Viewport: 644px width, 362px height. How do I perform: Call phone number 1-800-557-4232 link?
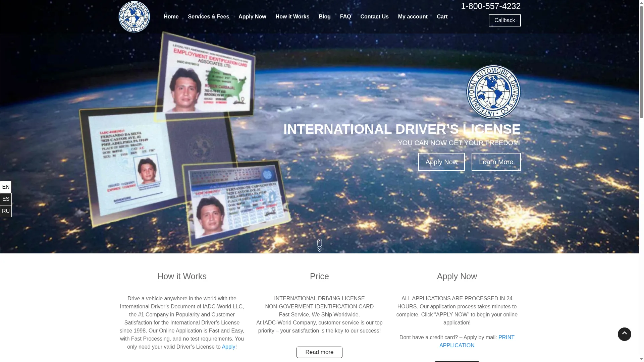[491, 6]
